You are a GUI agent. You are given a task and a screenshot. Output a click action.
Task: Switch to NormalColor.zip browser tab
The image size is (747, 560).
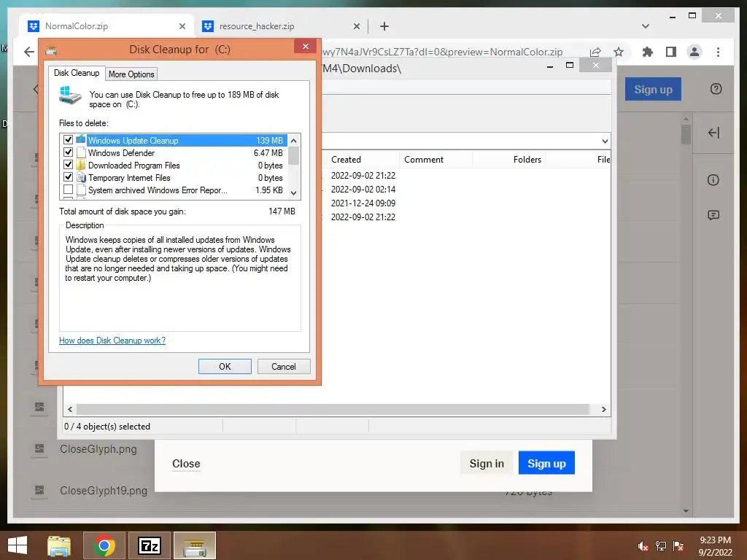tap(107, 26)
